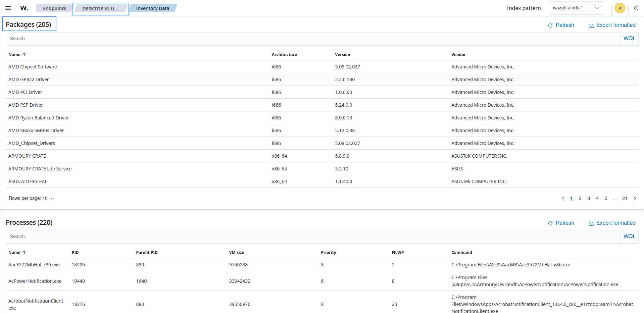Sort Processes by Priority header
Screen dimensions: 644x313
(329, 252)
